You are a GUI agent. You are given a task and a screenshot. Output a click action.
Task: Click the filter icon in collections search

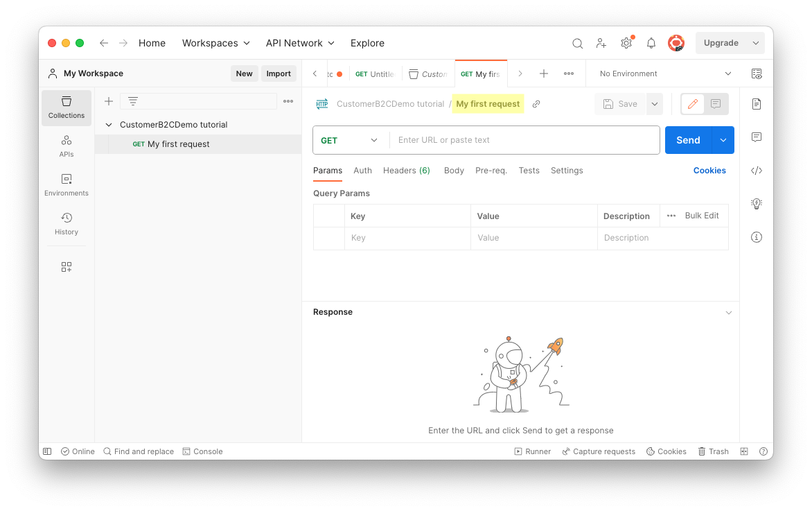[133, 102]
